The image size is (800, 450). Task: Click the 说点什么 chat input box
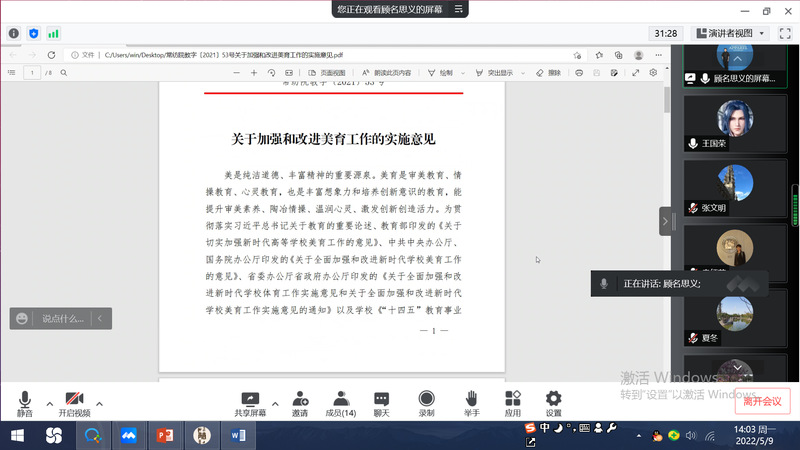tap(65, 319)
